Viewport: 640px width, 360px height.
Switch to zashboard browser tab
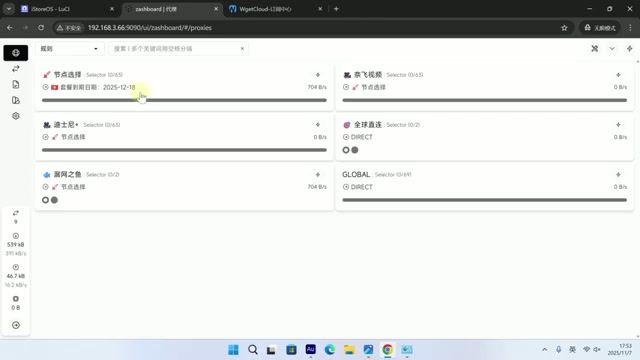pyautogui.click(x=171, y=9)
